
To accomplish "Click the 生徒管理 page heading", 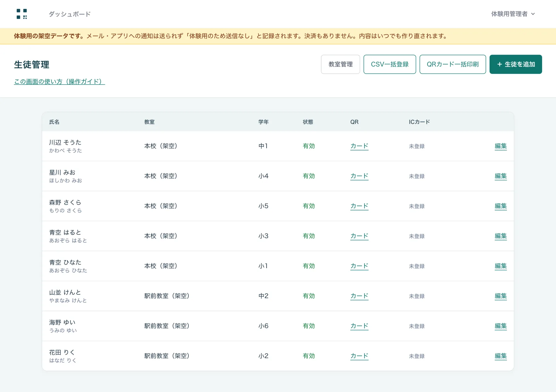I will (32, 65).
